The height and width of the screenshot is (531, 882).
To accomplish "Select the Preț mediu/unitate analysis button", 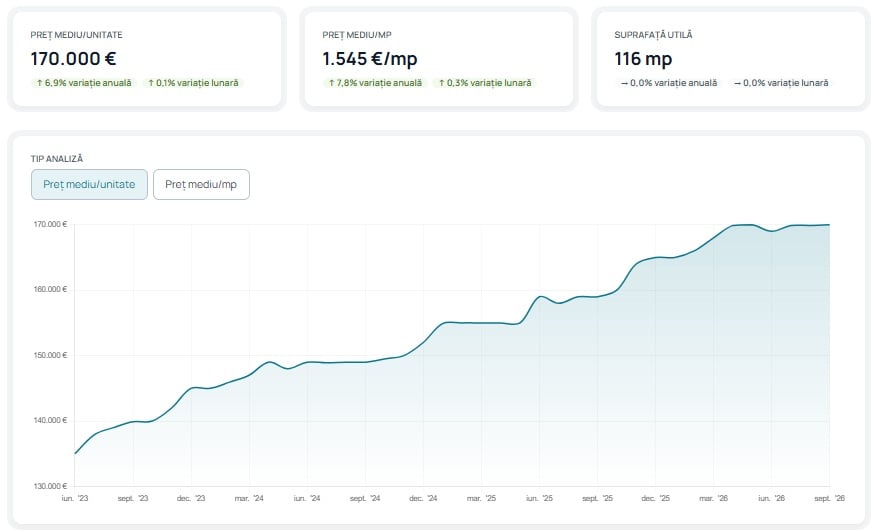I will pyautogui.click(x=89, y=184).
